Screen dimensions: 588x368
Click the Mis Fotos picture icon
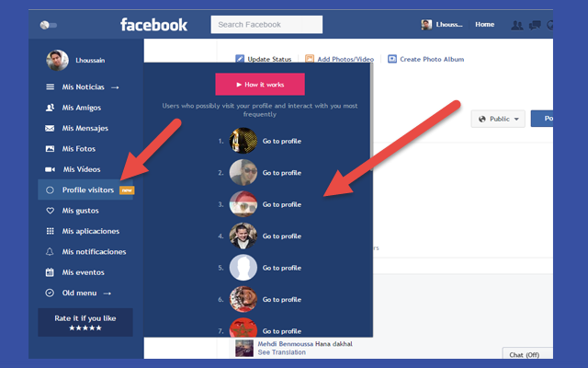(x=50, y=149)
